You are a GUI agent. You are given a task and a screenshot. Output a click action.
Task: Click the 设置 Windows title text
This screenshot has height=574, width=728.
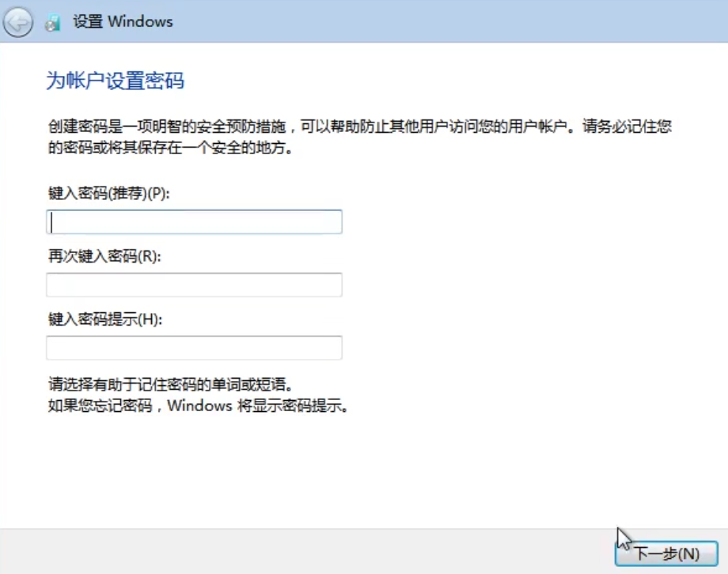[x=112, y=22]
